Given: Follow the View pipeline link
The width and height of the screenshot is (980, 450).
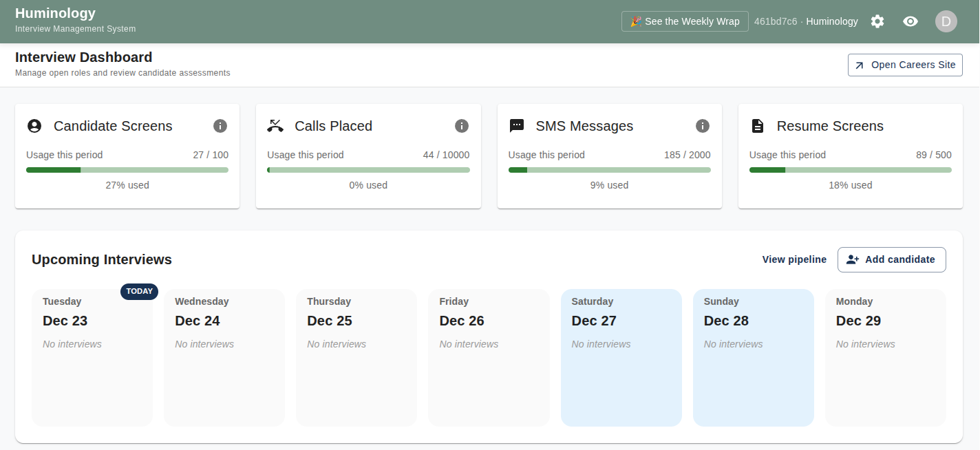Looking at the screenshot, I should coord(794,259).
